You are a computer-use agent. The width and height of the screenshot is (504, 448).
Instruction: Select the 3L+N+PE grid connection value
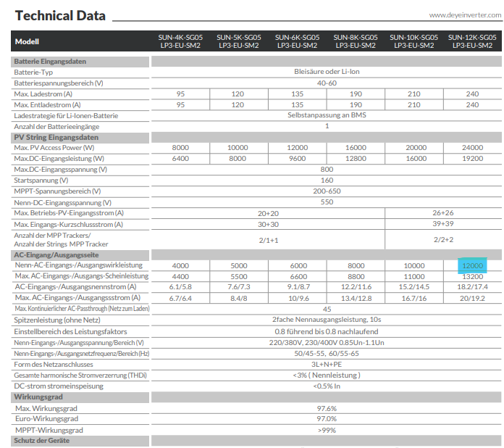click(x=327, y=364)
